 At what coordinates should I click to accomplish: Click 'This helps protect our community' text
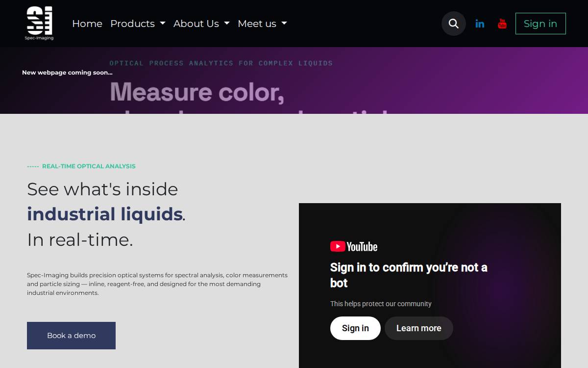tap(381, 304)
